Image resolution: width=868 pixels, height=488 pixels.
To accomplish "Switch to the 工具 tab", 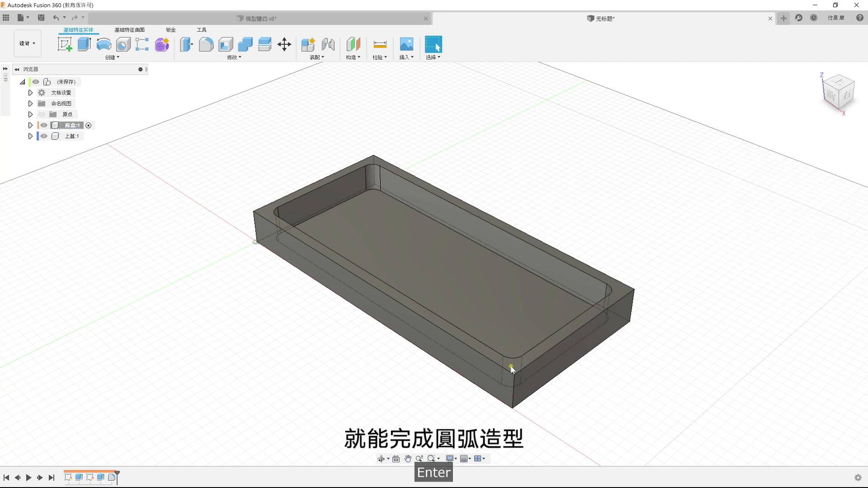I will tap(202, 30).
